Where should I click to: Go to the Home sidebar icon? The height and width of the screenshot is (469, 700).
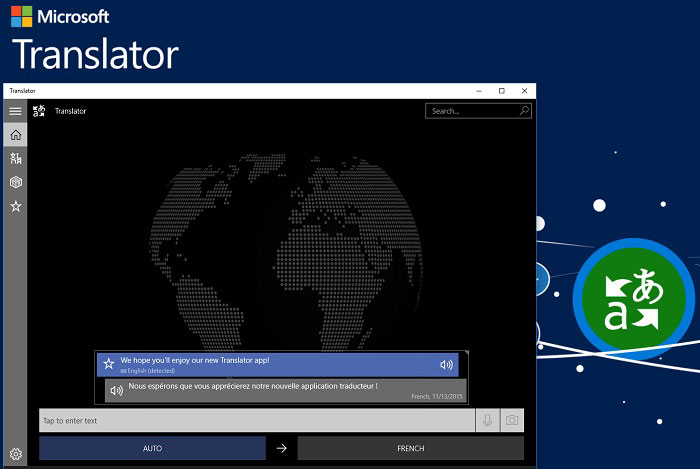[x=16, y=135]
